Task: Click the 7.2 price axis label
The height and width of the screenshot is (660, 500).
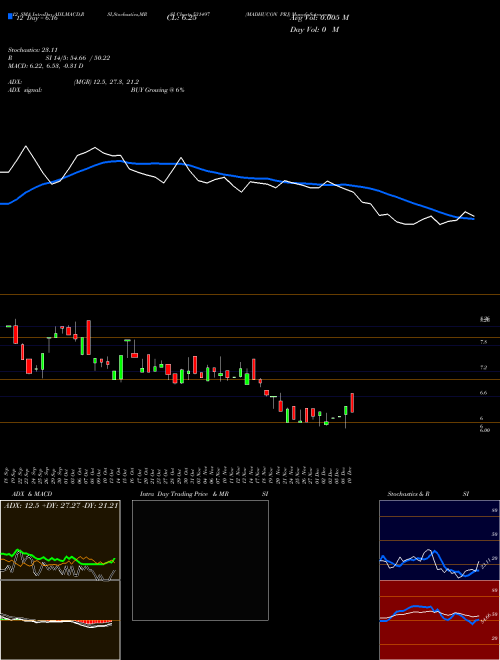Action: 484,367
